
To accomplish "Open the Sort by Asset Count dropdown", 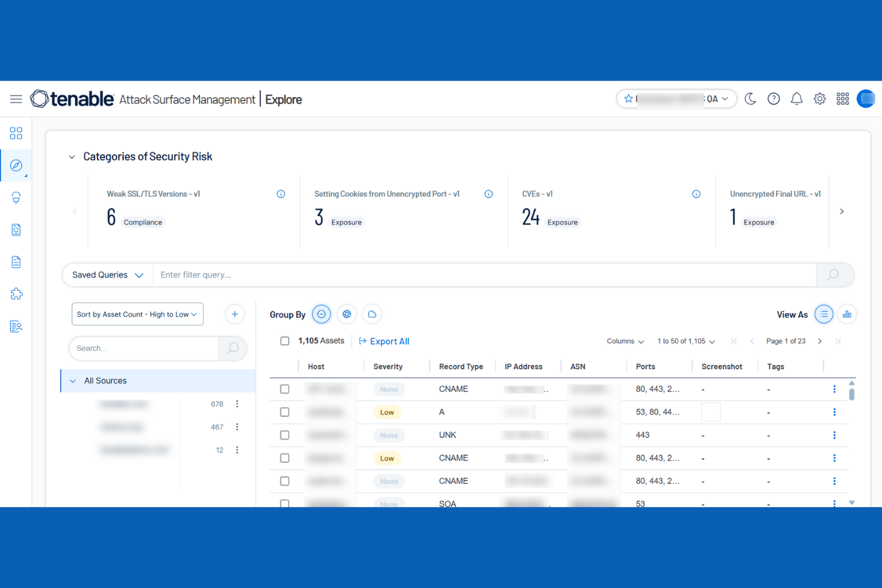I will point(137,314).
